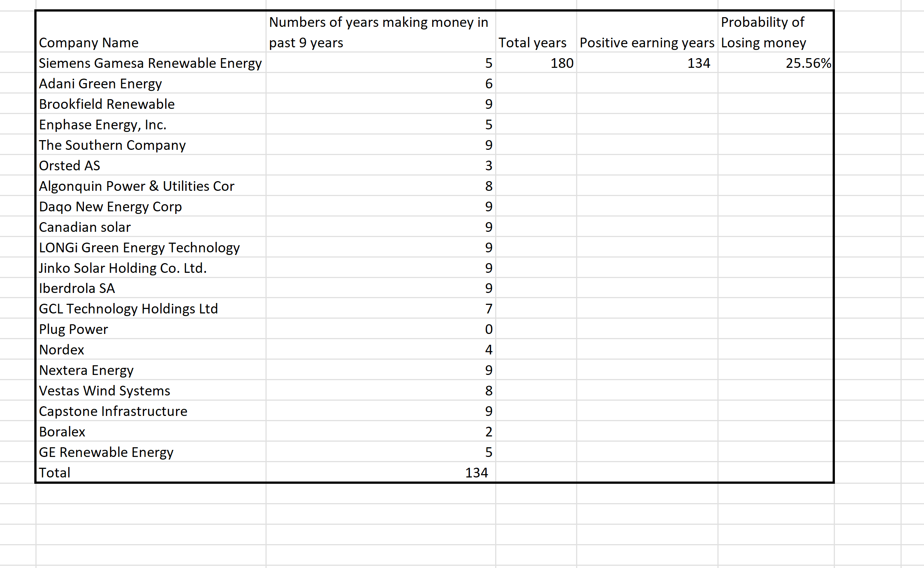Select the Company Name header cell
This screenshot has height=568, width=924.
pos(151,32)
